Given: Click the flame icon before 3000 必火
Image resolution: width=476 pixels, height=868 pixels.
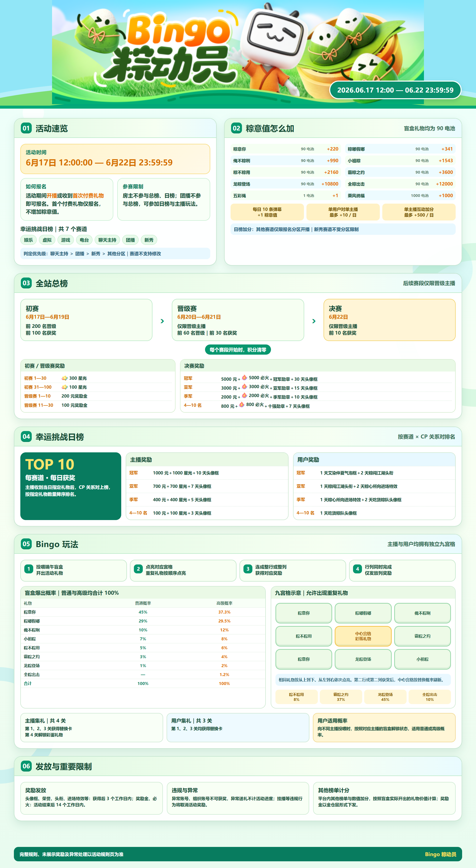Looking at the screenshot, I should [244, 386].
